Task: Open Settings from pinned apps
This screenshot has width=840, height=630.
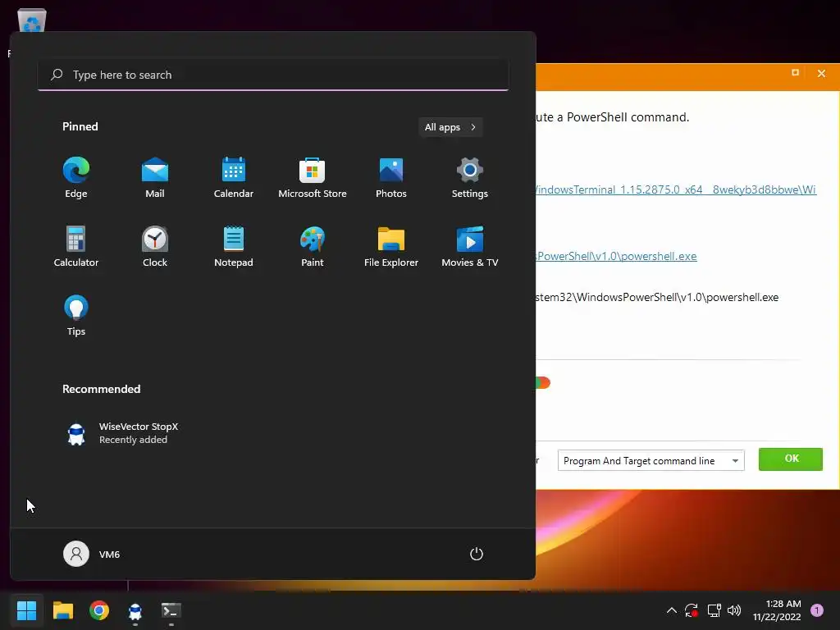Action: (470, 178)
